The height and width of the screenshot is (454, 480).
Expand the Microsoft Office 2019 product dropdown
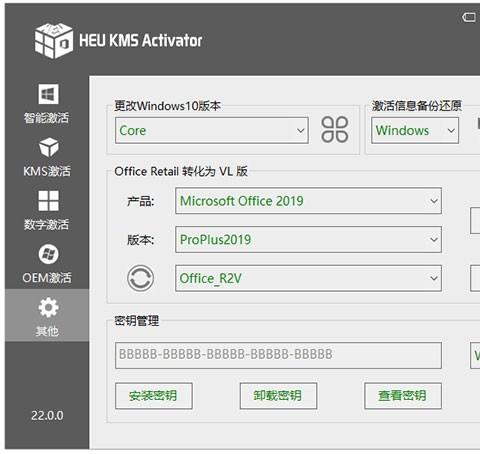[x=308, y=201]
